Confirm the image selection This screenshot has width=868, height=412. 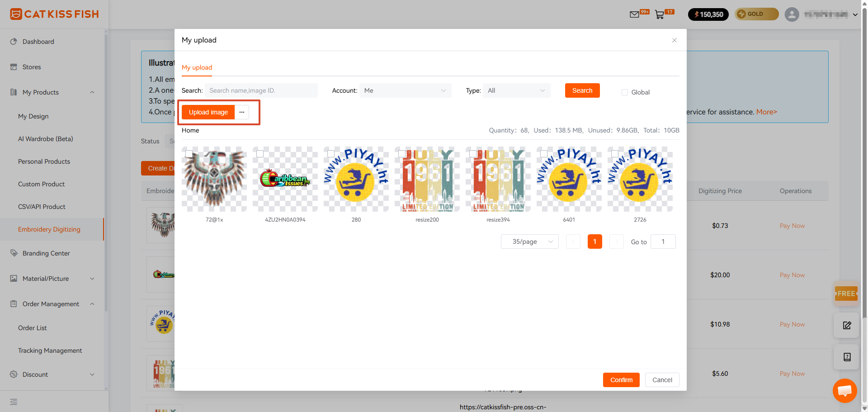pyautogui.click(x=621, y=380)
